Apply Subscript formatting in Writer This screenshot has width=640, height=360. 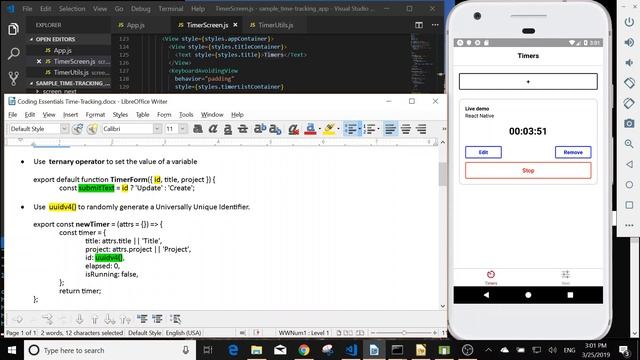click(x=276, y=129)
